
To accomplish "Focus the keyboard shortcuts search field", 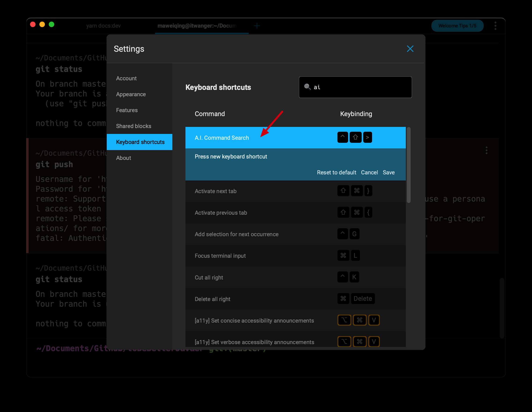I will 361,87.
